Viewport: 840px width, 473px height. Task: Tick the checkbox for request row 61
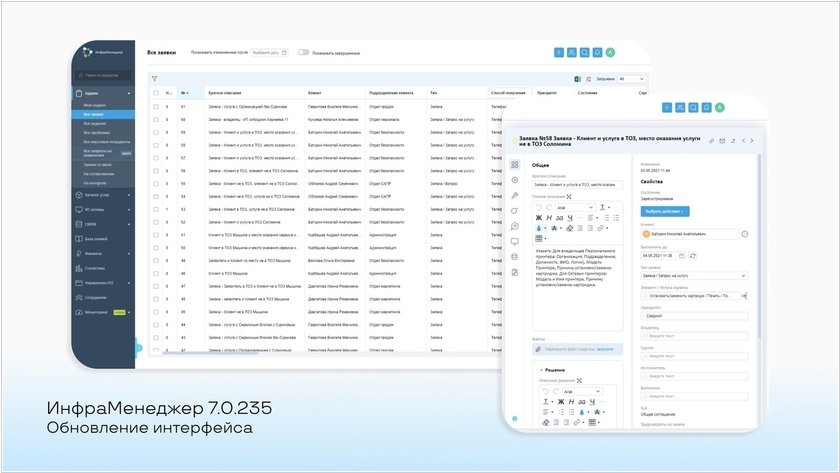156,107
